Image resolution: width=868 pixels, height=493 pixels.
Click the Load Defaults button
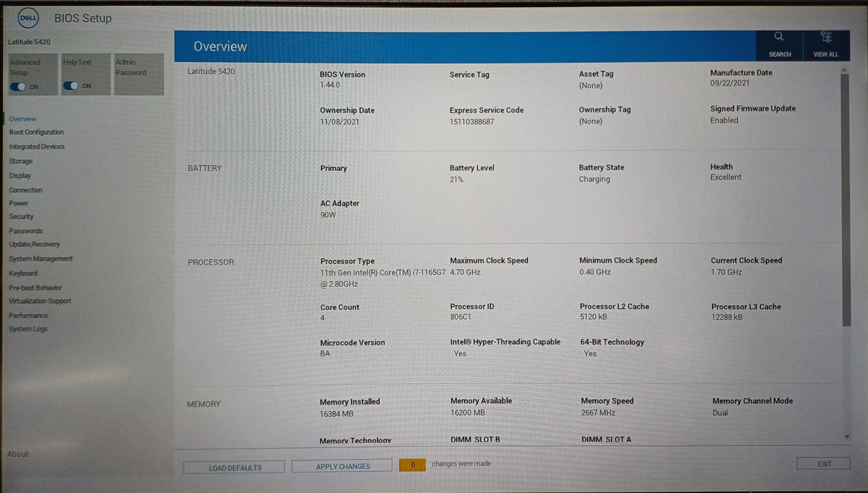click(234, 467)
